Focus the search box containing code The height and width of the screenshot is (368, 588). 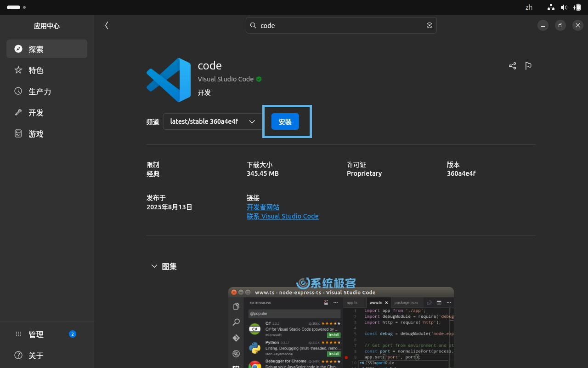click(341, 25)
